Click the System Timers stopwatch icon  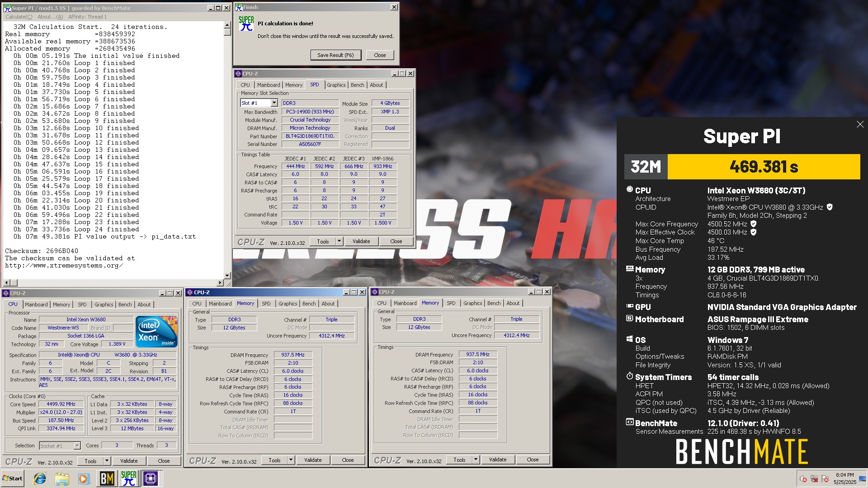point(629,376)
